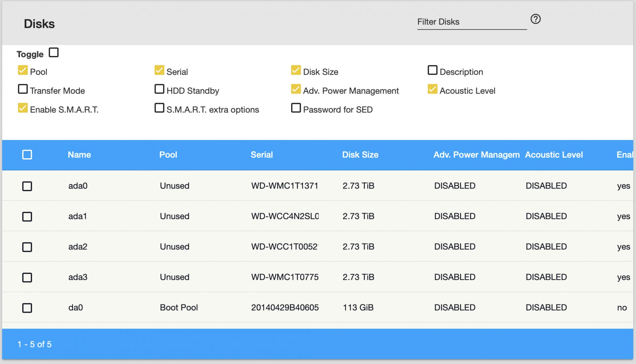Screen dimensions: 636x364
Task: Select the ada1 disk row checkbox
Action: click(27, 217)
